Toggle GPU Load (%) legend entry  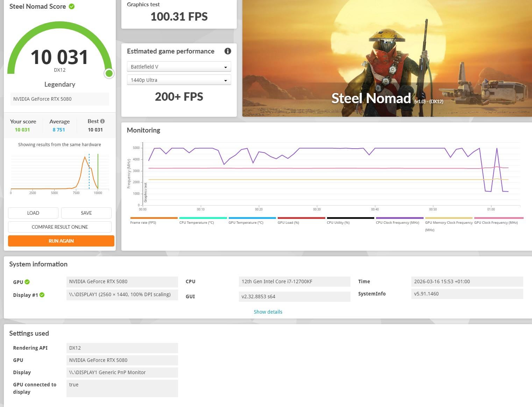(x=301, y=220)
